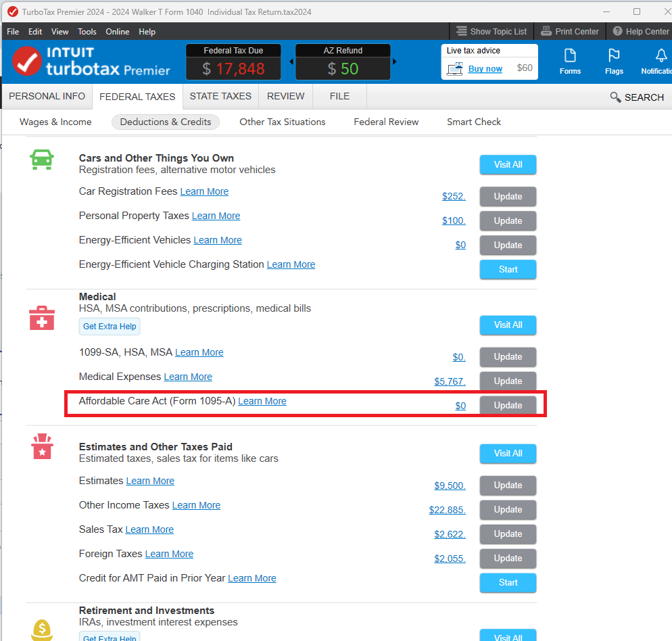Update Affordable Care Act Form 1095-A
672x641 pixels.
[508, 405]
